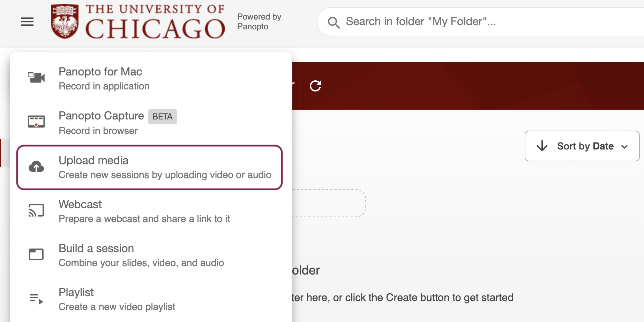Click the Webcast cast icon
Screen dimensions: 644x322
[36, 211]
